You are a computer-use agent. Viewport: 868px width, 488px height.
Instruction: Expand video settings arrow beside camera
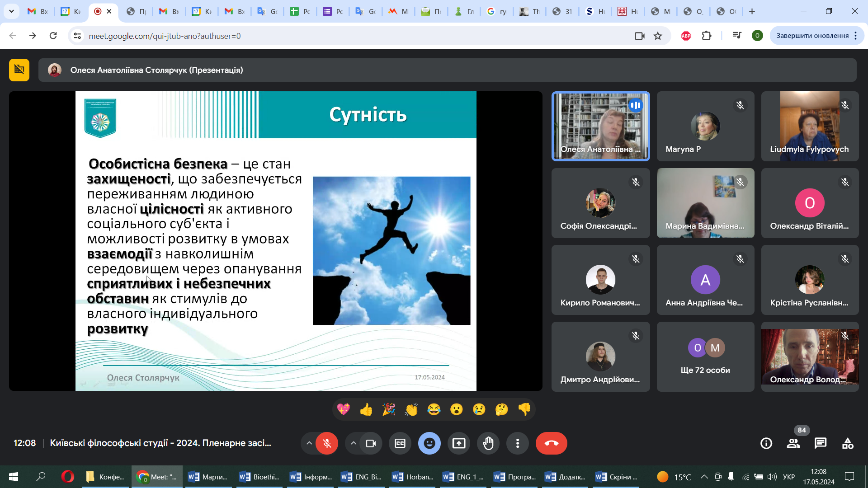point(354,443)
